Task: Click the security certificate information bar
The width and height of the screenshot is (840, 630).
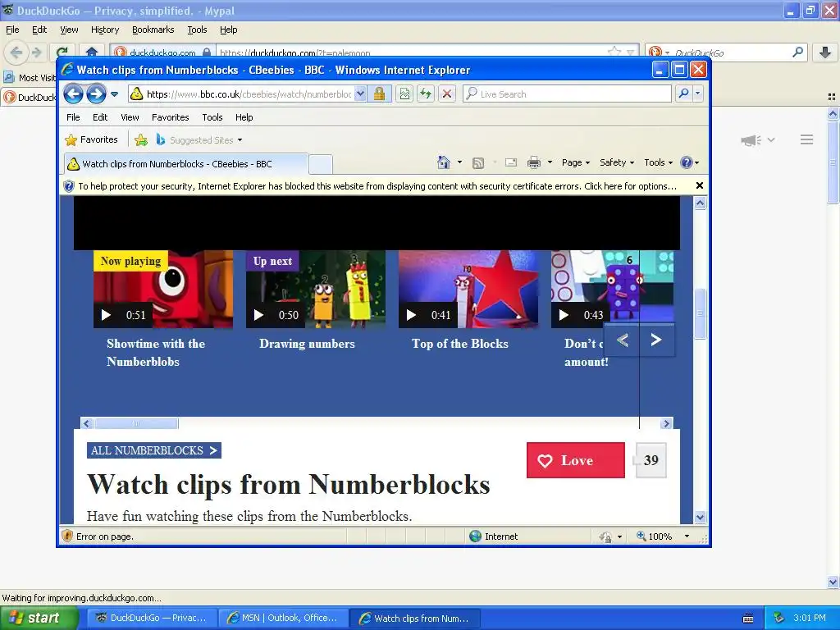Action: coord(377,186)
